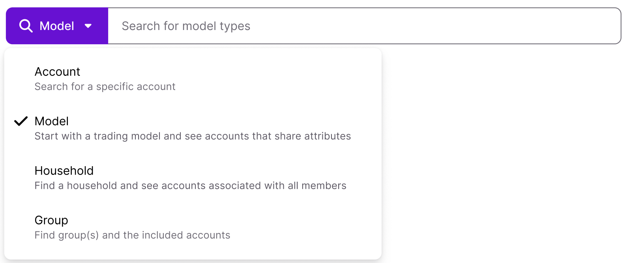The image size is (644, 263).
Task: Click 'Find group(s) and the included accounts'
Action: coord(132,235)
